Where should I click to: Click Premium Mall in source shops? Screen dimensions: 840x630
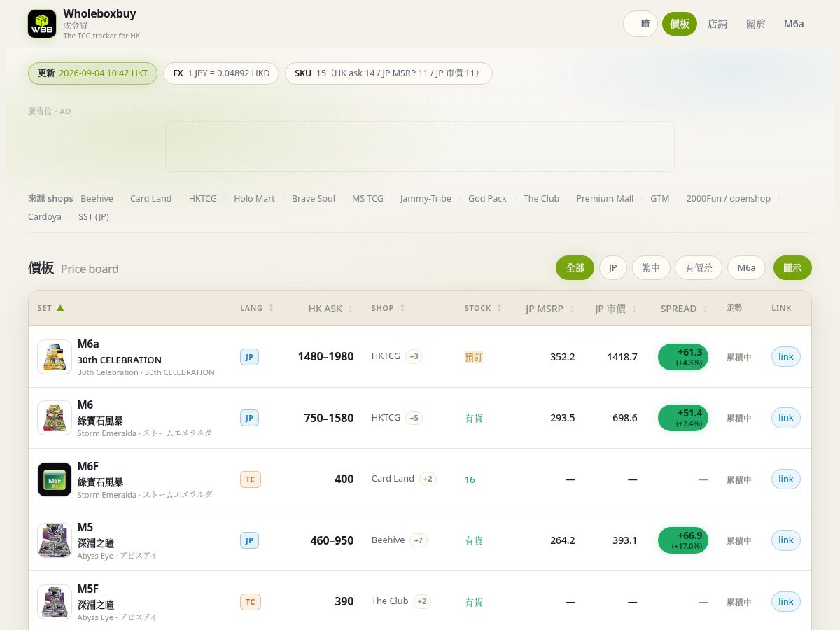[x=605, y=199]
